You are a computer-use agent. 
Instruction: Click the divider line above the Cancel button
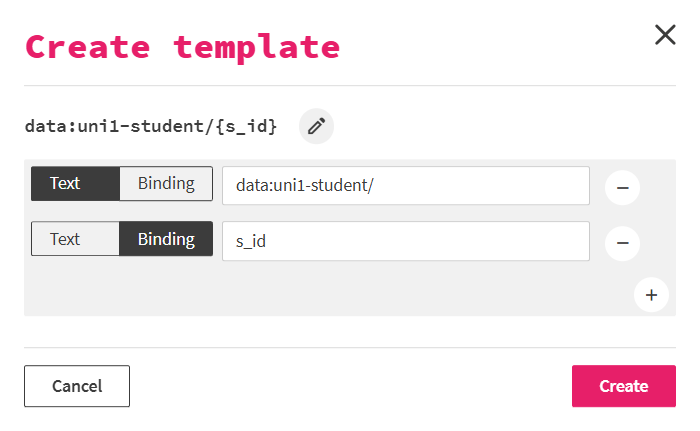point(350,348)
